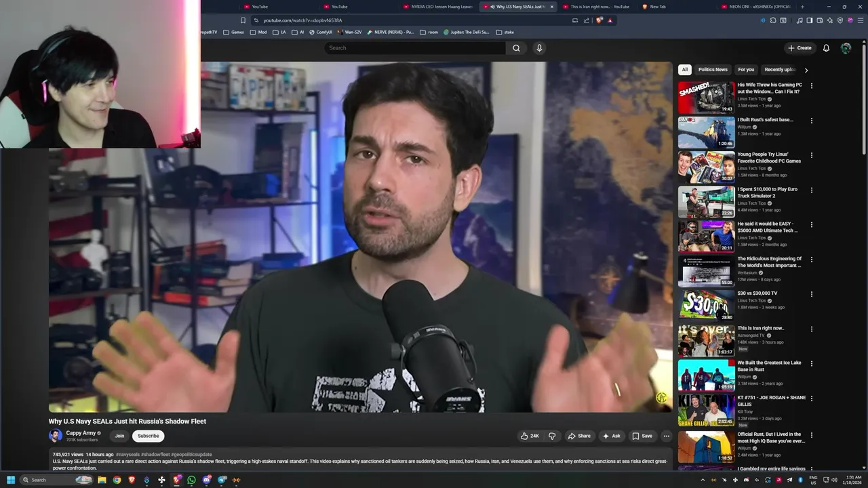
Task: Click in the YouTube search field
Action: click(x=415, y=48)
